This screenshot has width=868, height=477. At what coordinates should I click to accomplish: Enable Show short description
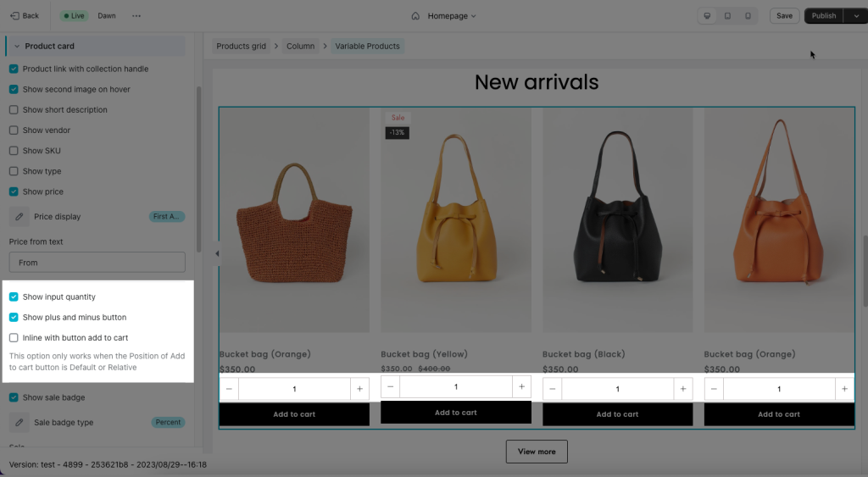coord(14,109)
